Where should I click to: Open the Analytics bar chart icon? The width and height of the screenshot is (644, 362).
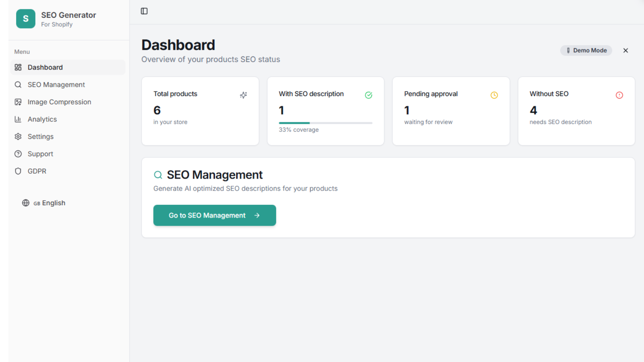click(18, 119)
